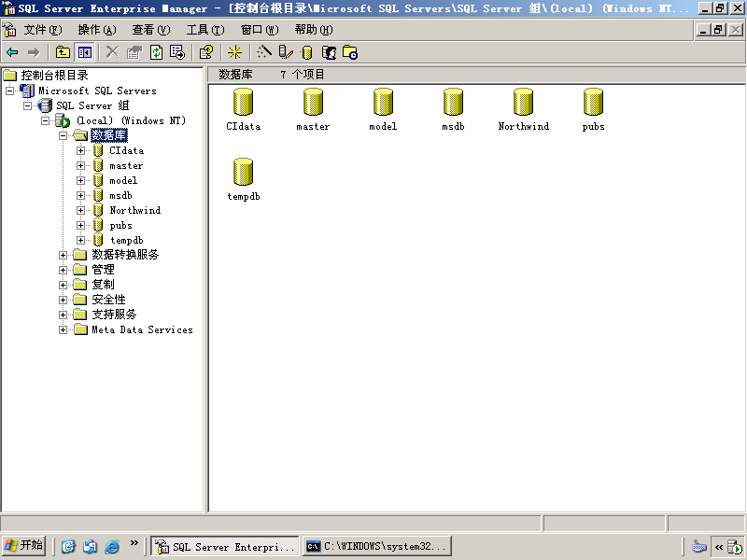The image size is (747, 560).
Task: Expand quick launch overflow chevron
Action: 134,543
